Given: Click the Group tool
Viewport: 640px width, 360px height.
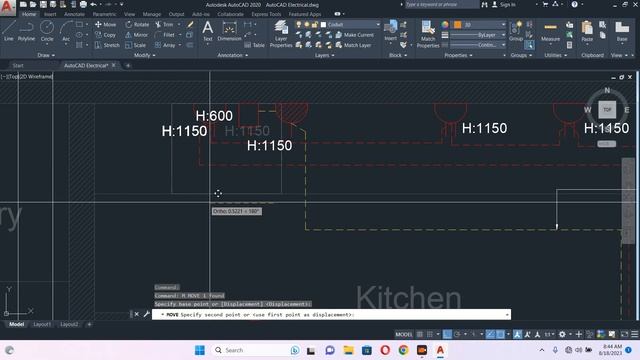Looking at the screenshot, I should tap(516, 31).
